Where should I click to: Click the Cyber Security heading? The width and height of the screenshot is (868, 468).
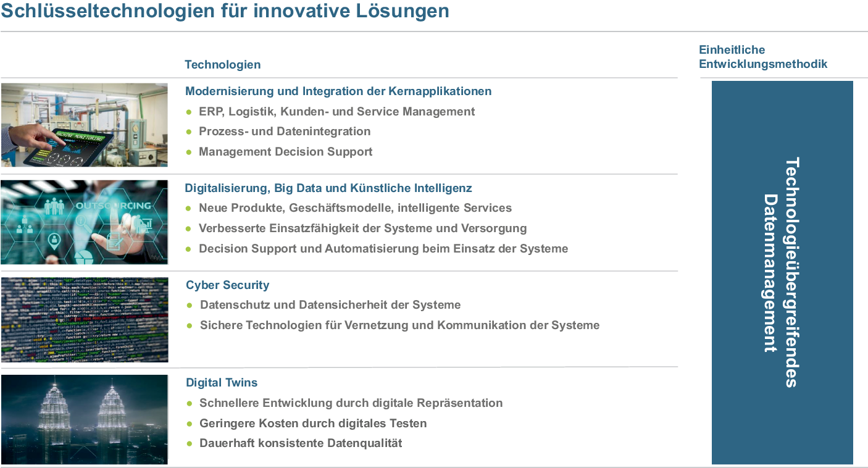227,285
